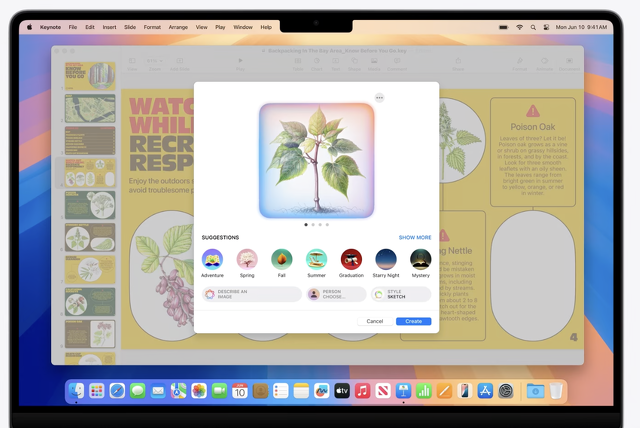
Task: Open the Arrange menu
Action: coord(179,27)
